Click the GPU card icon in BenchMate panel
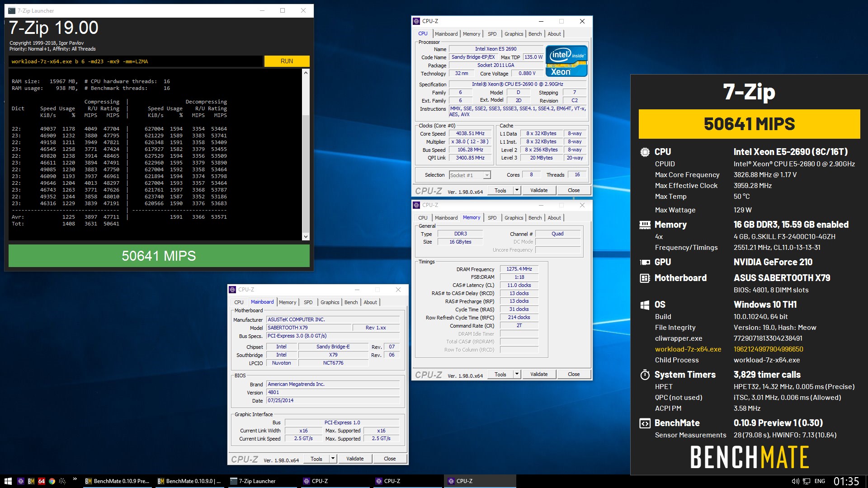This screenshot has height=488, width=868. (645, 262)
